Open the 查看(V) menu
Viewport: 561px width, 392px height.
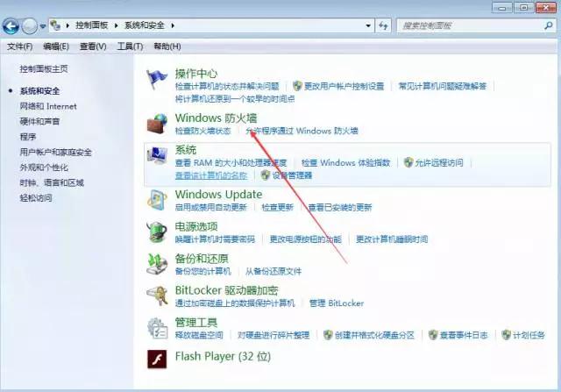pos(93,46)
